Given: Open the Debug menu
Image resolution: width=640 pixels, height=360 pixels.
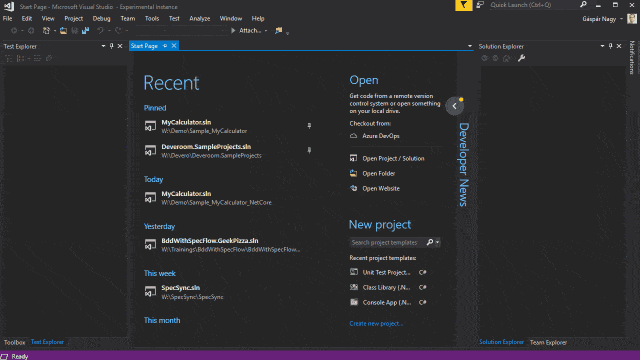Looking at the screenshot, I should [x=101, y=18].
